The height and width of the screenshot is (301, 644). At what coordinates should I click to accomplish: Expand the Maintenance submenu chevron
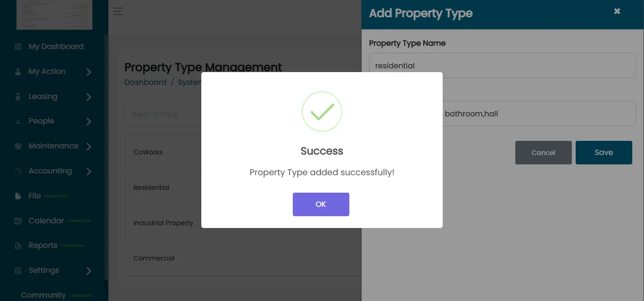[89, 146]
